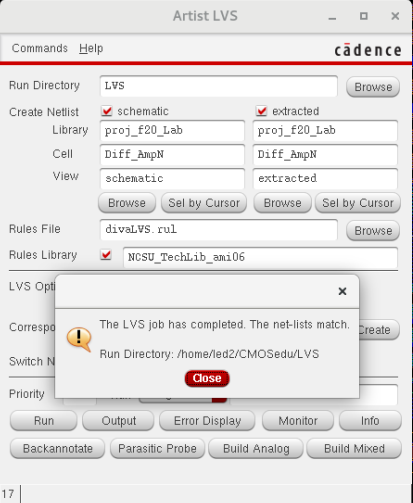The image size is (413, 503).
Task: Click the extracted Cell field Diff_AmpN
Action: tap(325, 155)
